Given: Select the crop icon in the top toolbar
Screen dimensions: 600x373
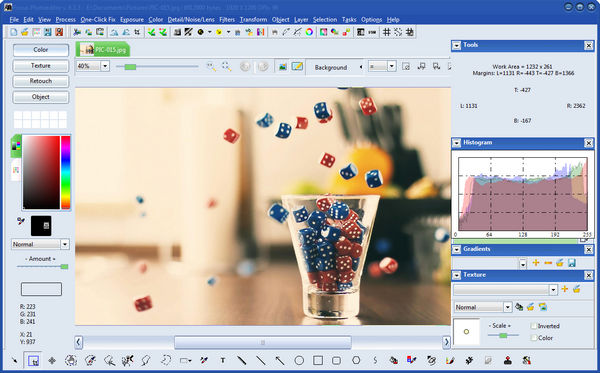Looking at the screenshot, I should tap(137, 32).
